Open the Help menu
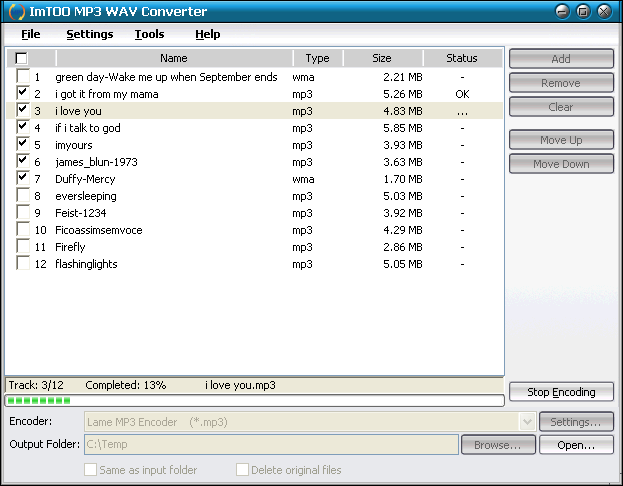The image size is (623, 486). pos(207,34)
